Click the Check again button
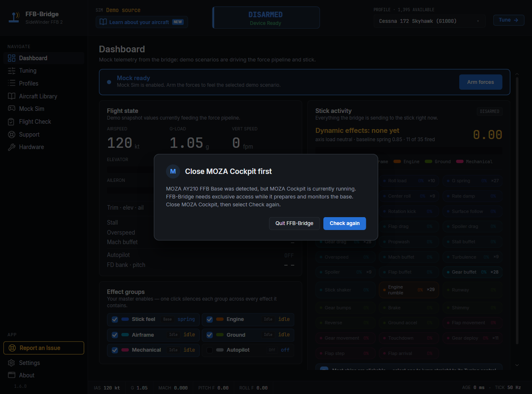 (345, 223)
